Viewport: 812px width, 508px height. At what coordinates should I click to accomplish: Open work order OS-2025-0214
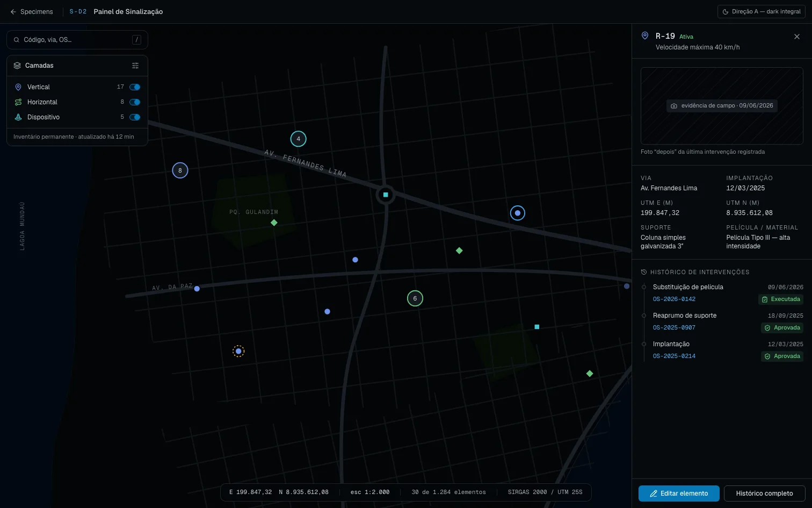coord(674,356)
